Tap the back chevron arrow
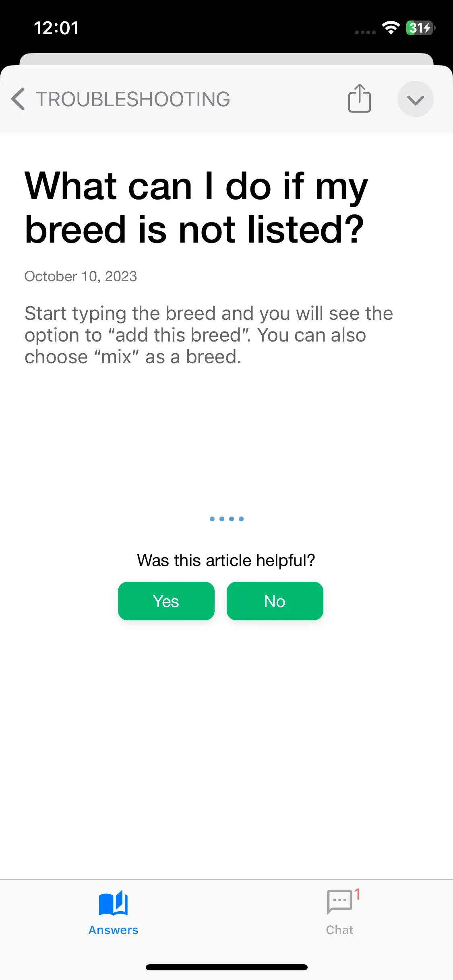Viewport: 453px width, 980px height. click(18, 99)
